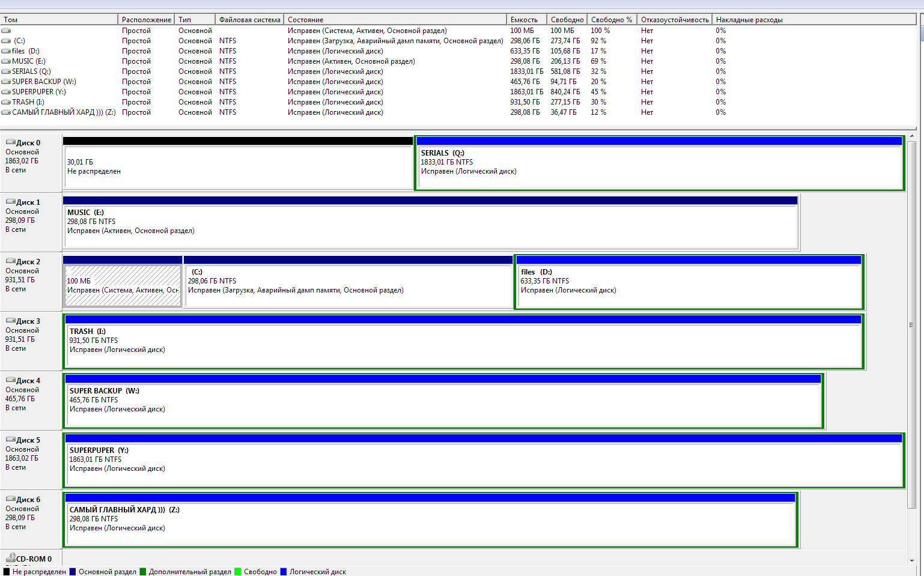Click the down arrow of the disk map scrollbar

911,560
